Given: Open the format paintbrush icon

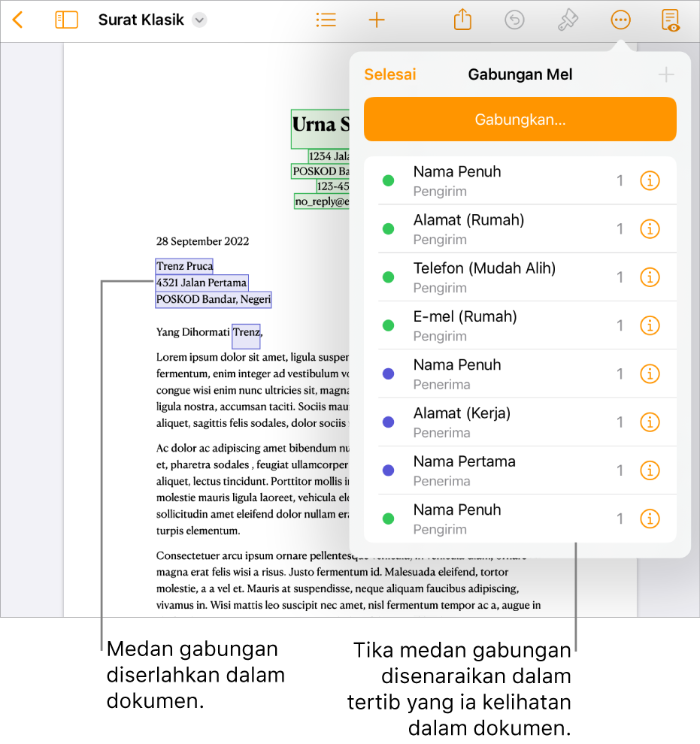Looking at the screenshot, I should 568,20.
